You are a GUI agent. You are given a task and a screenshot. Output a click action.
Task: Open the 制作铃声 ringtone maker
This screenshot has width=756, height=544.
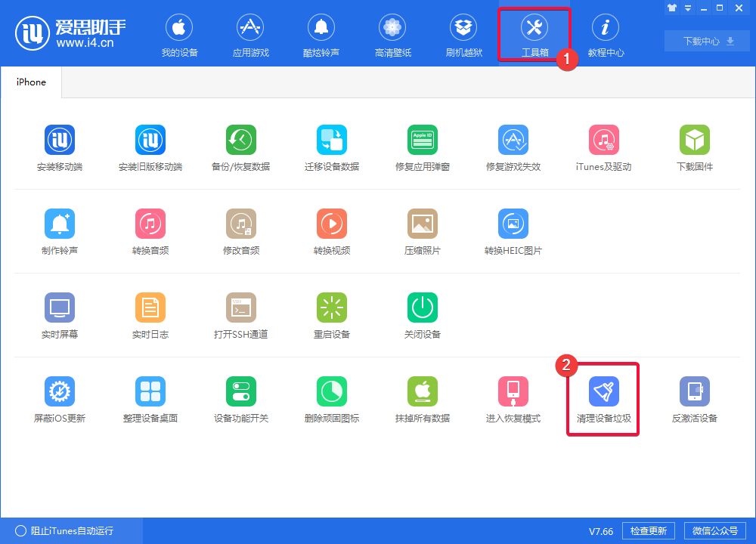[x=60, y=231]
